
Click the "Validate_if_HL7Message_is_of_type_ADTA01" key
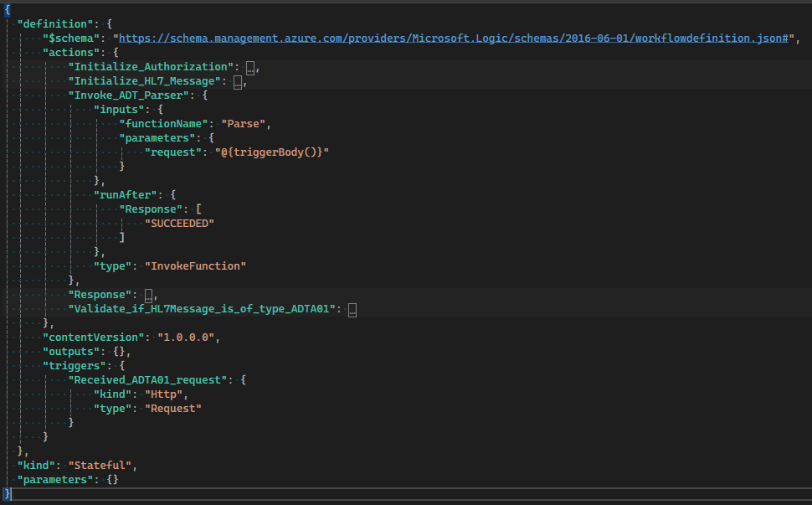(x=202, y=309)
